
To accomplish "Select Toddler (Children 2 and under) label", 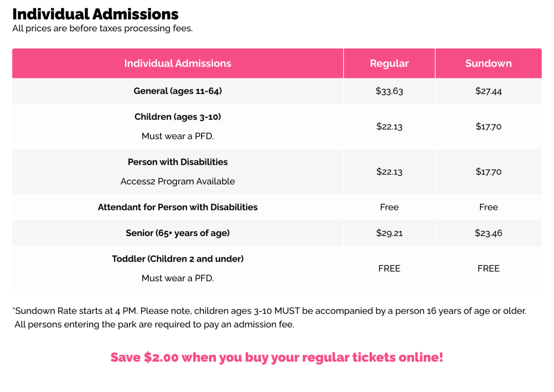I will point(177,259).
